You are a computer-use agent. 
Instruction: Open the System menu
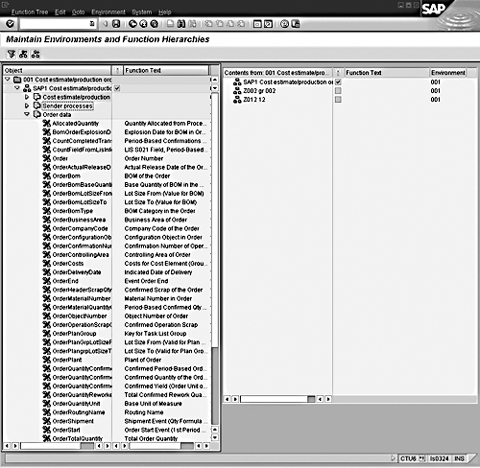pos(142,12)
